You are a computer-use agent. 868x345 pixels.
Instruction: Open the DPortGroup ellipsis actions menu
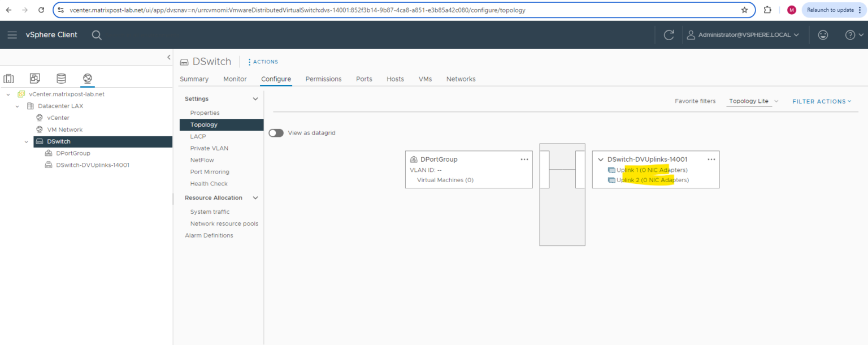pyautogui.click(x=524, y=159)
